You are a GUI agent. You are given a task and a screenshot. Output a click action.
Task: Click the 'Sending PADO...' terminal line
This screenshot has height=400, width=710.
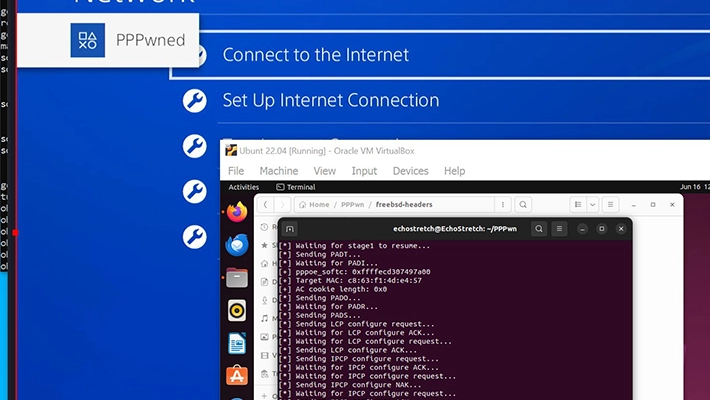(320, 298)
